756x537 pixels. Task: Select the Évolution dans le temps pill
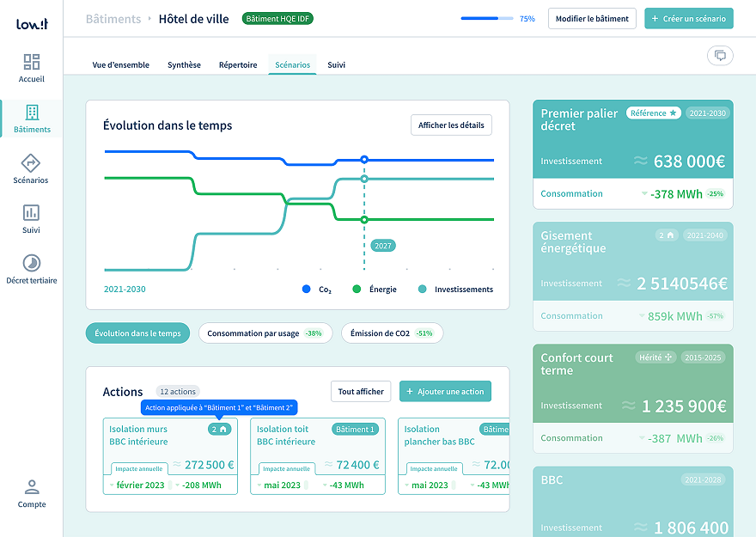pyautogui.click(x=137, y=333)
